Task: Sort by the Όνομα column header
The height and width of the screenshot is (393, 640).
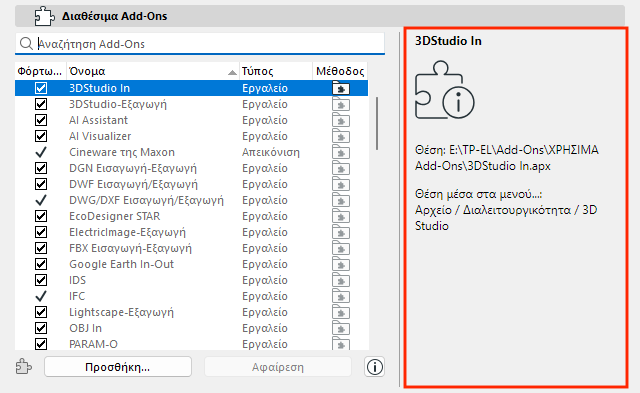Action: tap(153, 71)
